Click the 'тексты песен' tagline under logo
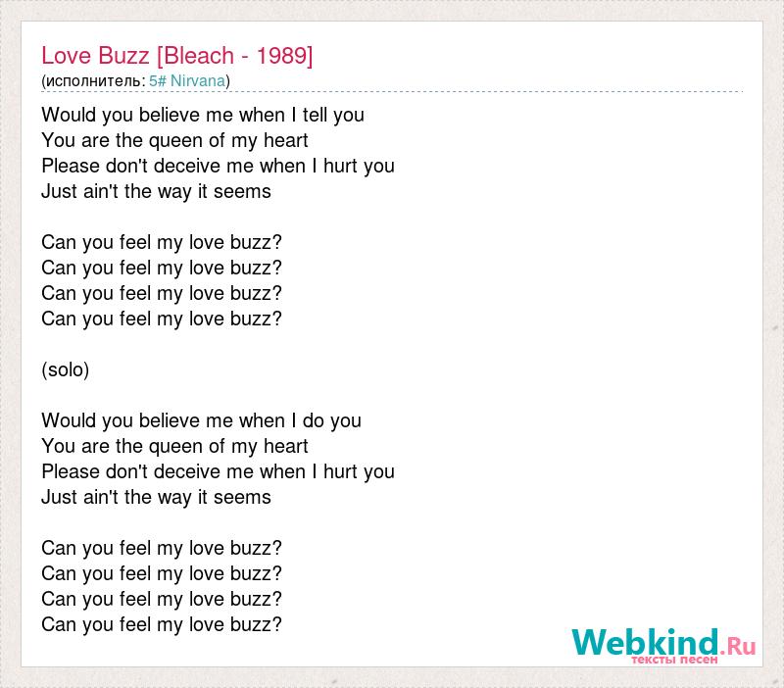This screenshot has height=688, width=784. [674, 660]
